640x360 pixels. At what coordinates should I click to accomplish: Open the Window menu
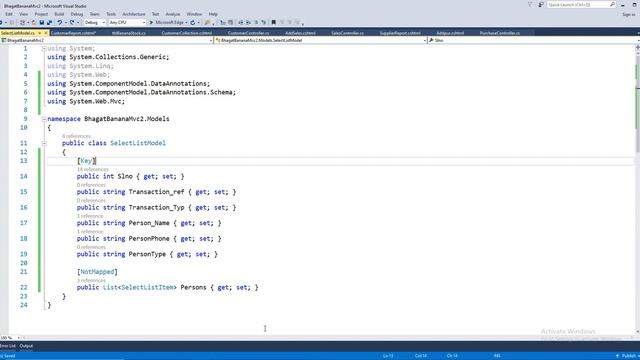click(x=194, y=14)
